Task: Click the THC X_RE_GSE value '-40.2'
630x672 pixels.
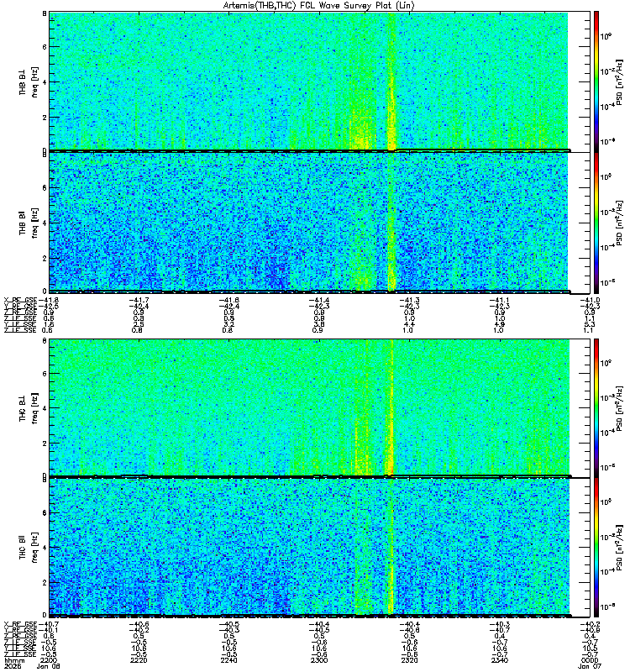Action: 590,624
